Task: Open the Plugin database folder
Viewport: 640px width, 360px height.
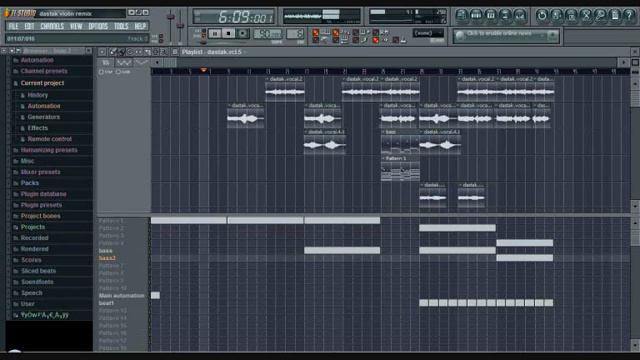Action: pos(43,194)
